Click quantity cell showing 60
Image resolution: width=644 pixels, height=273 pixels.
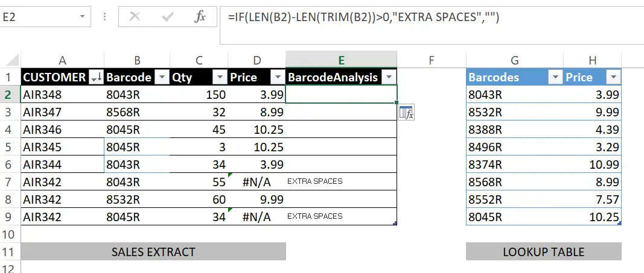(x=199, y=199)
